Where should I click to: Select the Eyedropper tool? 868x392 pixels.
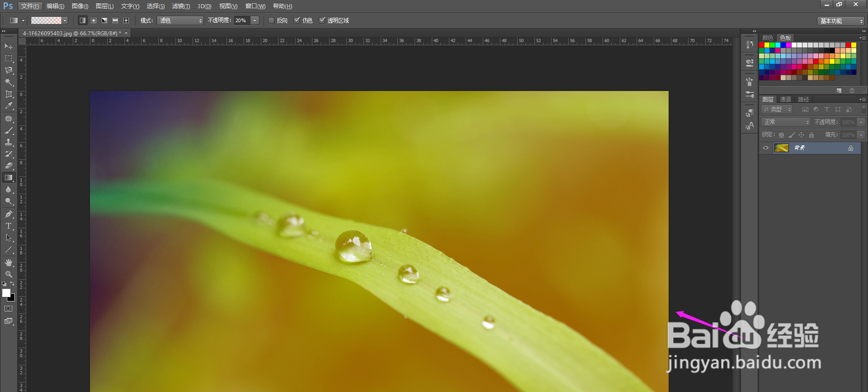(x=9, y=106)
